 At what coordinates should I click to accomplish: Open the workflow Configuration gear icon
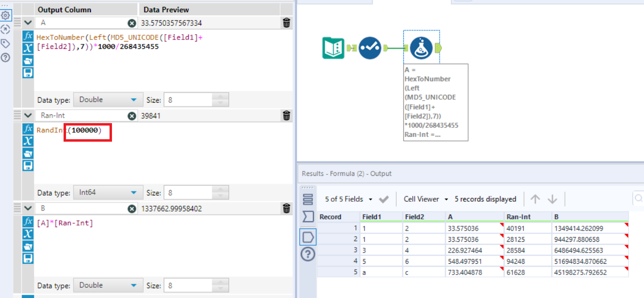coord(6,15)
